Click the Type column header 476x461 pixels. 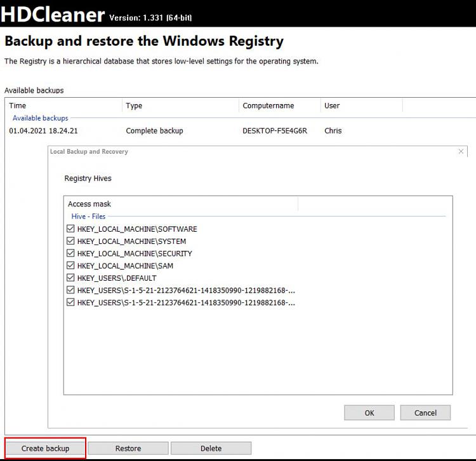pyautogui.click(x=181, y=105)
